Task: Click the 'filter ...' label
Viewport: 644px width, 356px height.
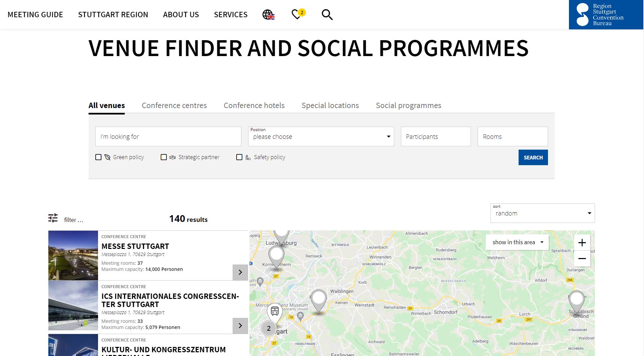Action: click(74, 220)
